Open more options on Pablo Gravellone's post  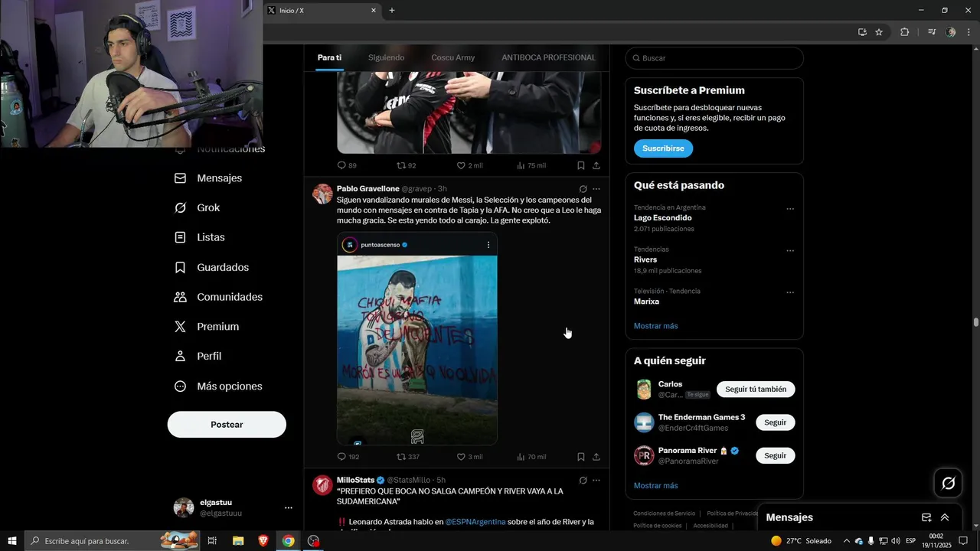pos(596,189)
